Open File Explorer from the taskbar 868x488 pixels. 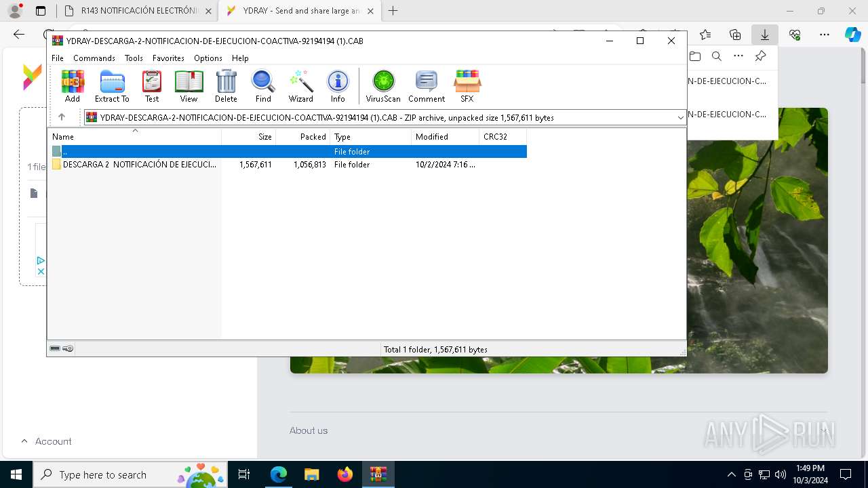pyautogui.click(x=312, y=474)
